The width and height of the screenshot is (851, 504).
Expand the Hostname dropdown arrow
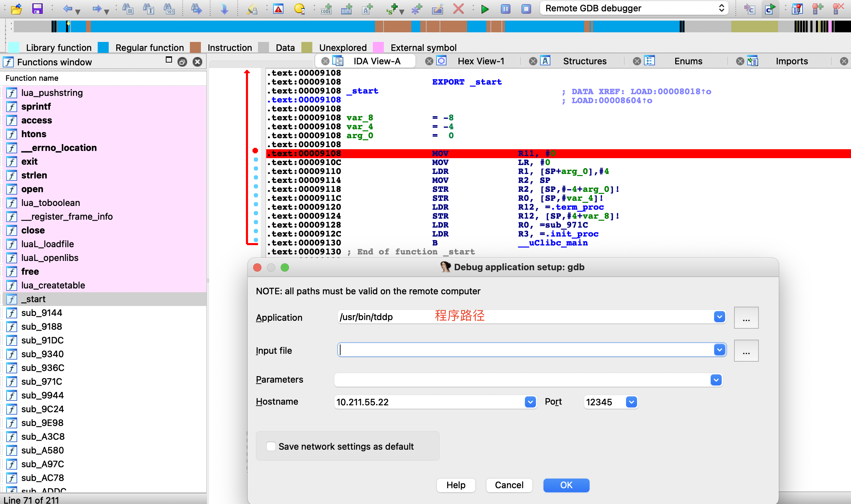pyautogui.click(x=530, y=402)
